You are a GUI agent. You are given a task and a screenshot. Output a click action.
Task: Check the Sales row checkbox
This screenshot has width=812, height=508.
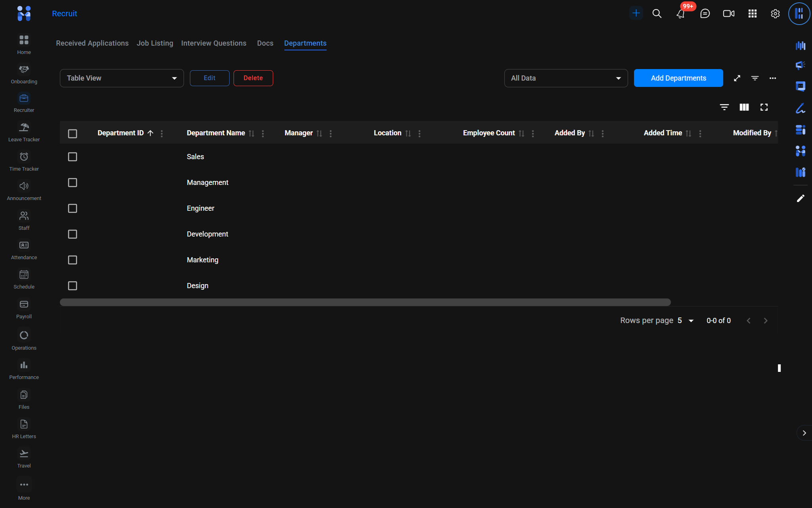click(x=73, y=157)
